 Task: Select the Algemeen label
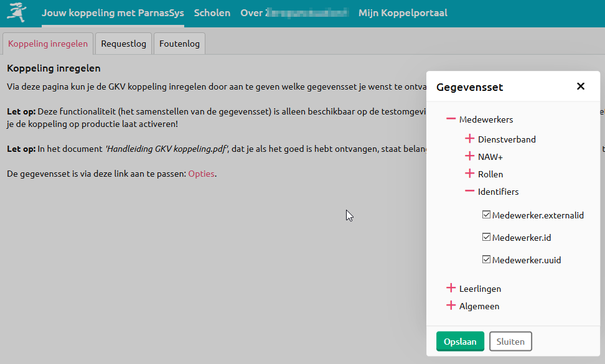pyautogui.click(x=479, y=306)
